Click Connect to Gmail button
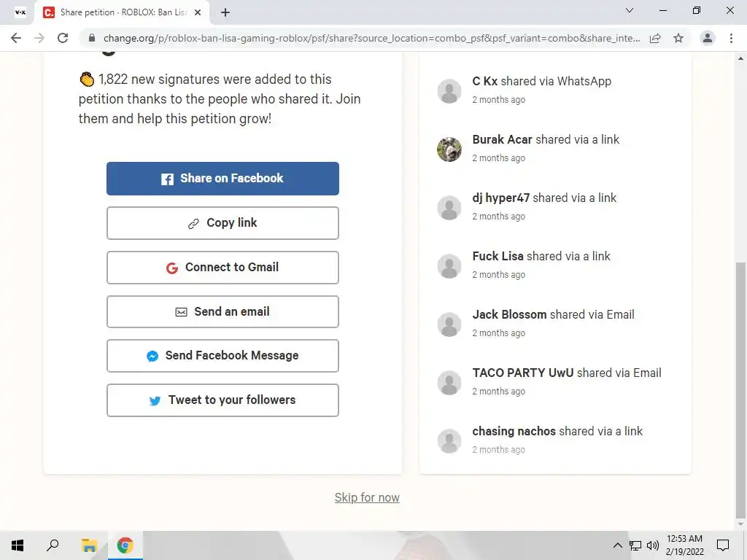The width and height of the screenshot is (747, 560). pos(222,268)
